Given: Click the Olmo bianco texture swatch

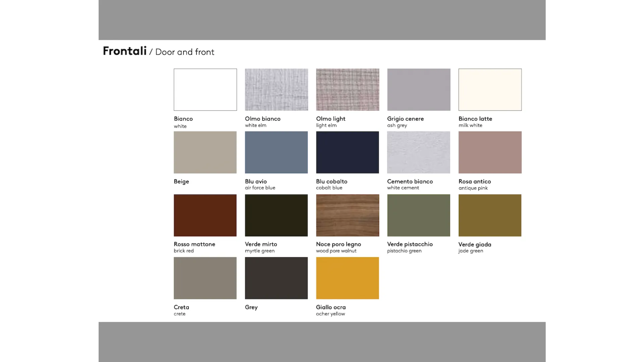Looking at the screenshot, I should pos(276,89).
